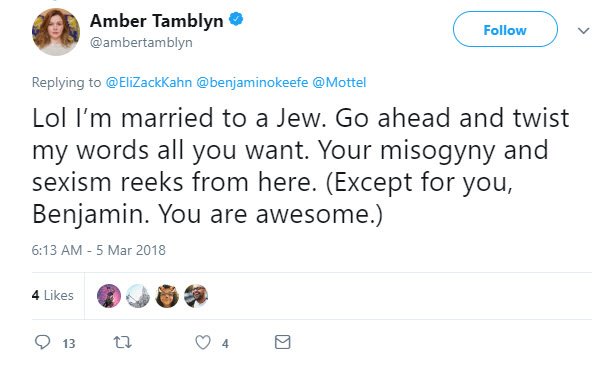Screen dimensions: 614x365
Task: Click the third liker avatar
Action: (x=167, y=296)
